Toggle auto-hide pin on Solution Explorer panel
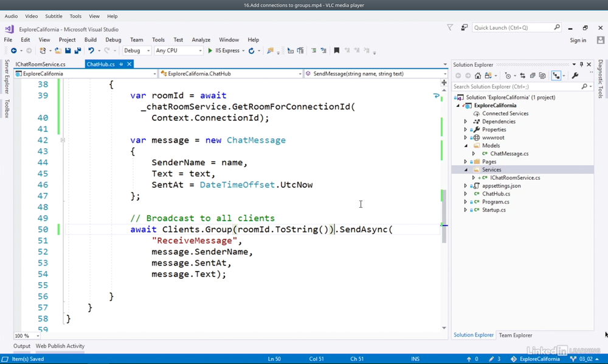Image resolution: width=608 pixels, height=364 pixels. click(581, 64)
